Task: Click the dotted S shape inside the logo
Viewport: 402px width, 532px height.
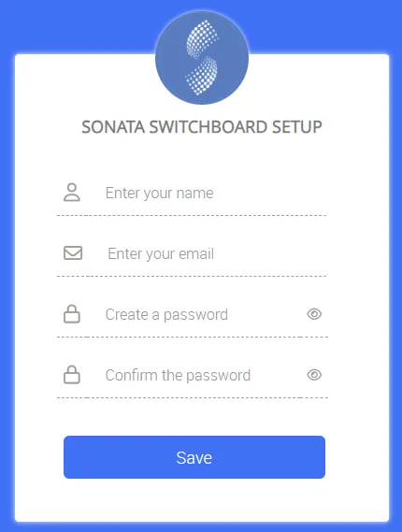Action: 202,57
